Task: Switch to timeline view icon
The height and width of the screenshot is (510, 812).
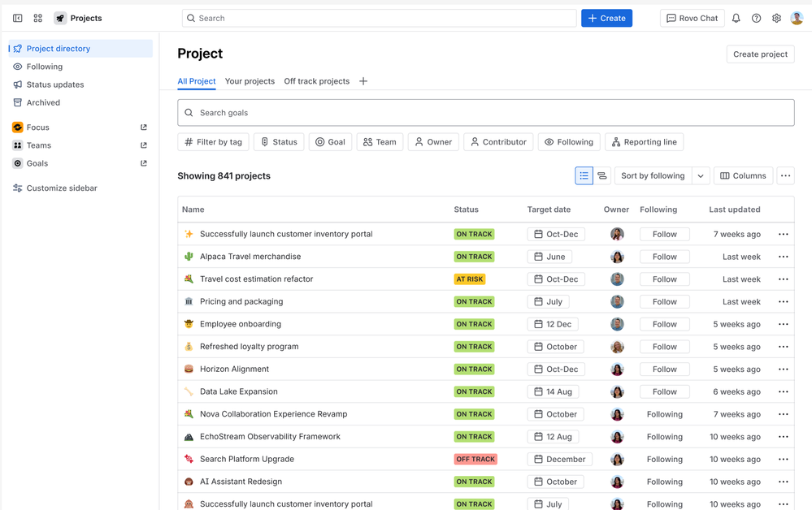Action: (601, 176)
